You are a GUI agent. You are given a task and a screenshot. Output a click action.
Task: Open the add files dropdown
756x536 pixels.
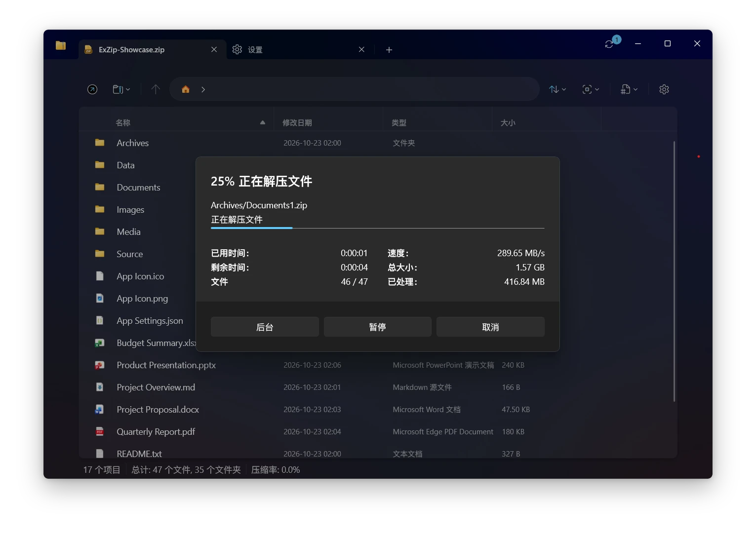point(121,89)
